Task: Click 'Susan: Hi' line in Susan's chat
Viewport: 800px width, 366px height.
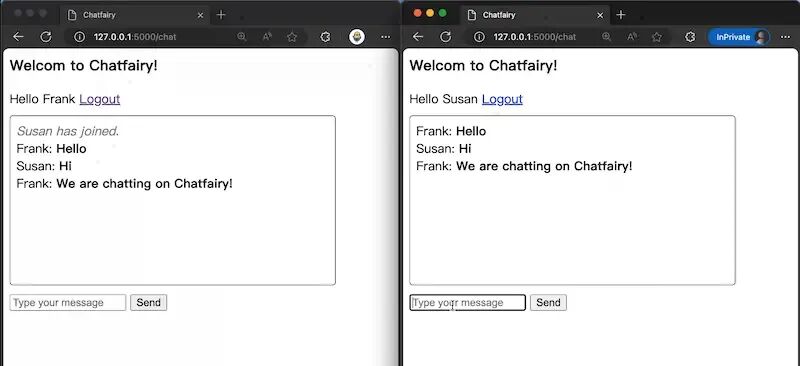Action: click(x=444, y=149)
